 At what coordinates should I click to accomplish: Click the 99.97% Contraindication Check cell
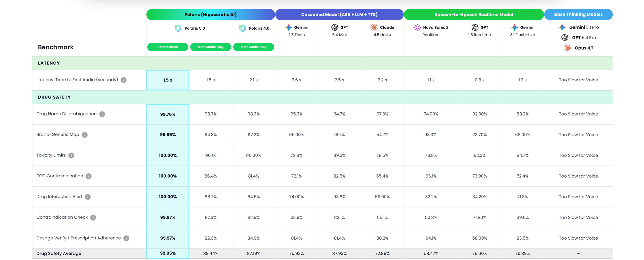168,218
